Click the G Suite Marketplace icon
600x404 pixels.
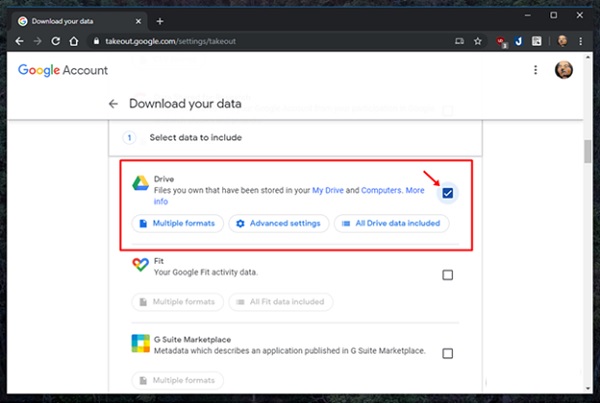point(140,343)
